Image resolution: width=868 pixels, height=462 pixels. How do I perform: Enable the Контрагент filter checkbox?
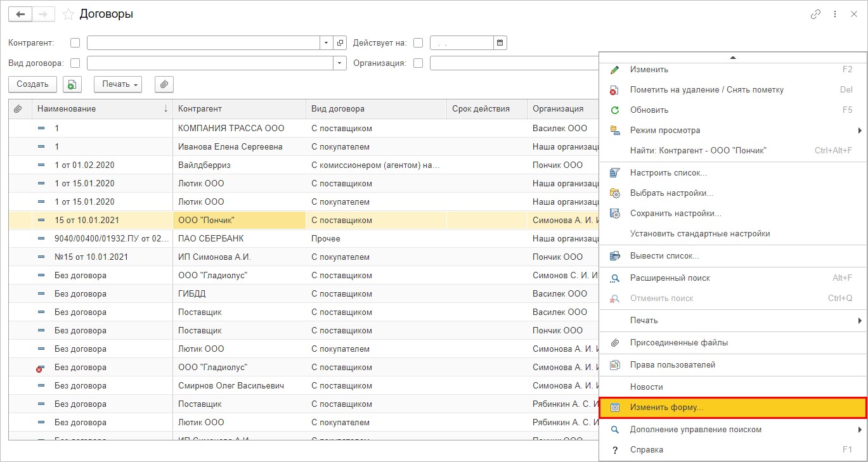[75, 43]
